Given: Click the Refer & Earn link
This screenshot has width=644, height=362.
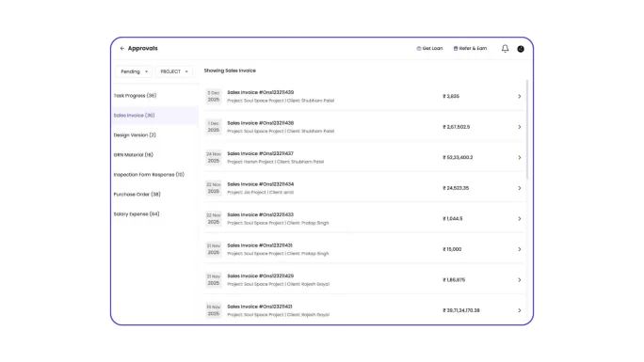Looking at the screenshot, I should point(470,48).
